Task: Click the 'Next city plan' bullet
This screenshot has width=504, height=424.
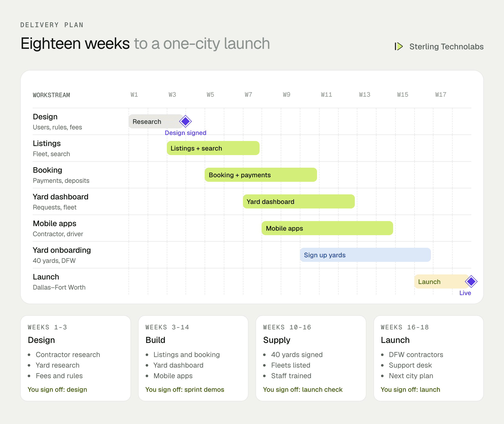Action: tap(411, 376)
